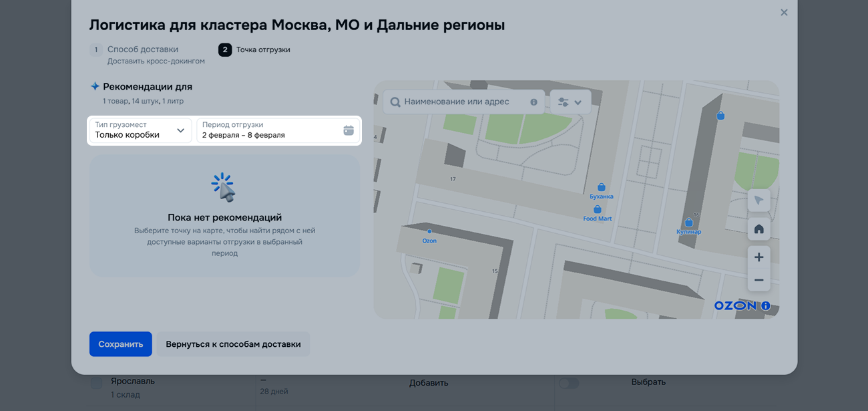This screenshot has height=411, width=868.
Task: Expand the map filters dropdown
Action: point(570,102)
